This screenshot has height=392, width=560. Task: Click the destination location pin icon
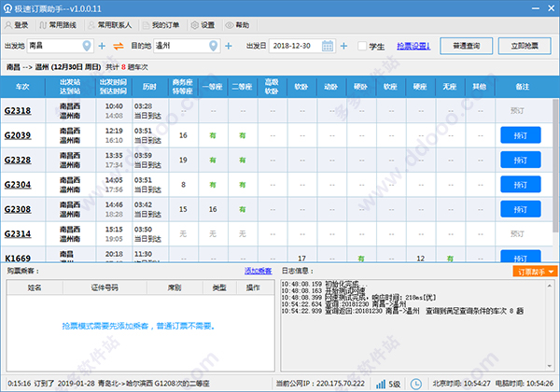point(213,46)
